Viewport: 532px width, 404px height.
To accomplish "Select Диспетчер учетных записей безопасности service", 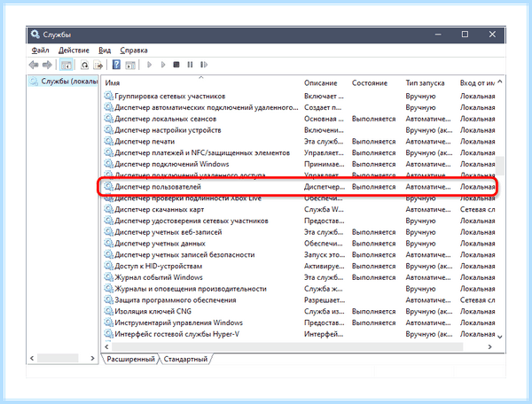I will (x=300, y=254).
